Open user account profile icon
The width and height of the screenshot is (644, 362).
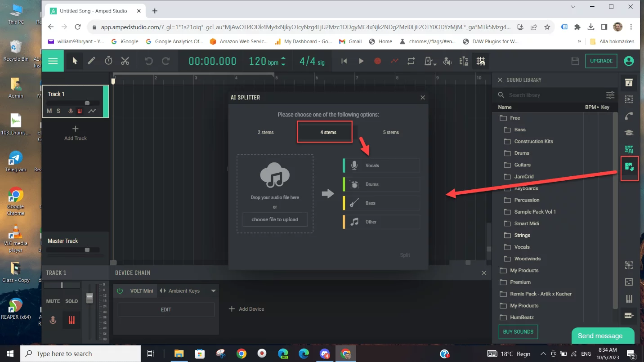pos(629,61)
